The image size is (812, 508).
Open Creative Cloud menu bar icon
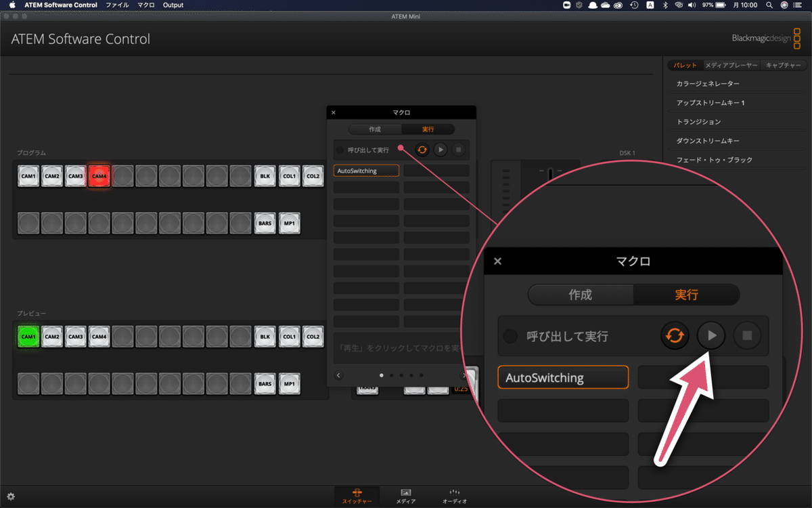618,5
